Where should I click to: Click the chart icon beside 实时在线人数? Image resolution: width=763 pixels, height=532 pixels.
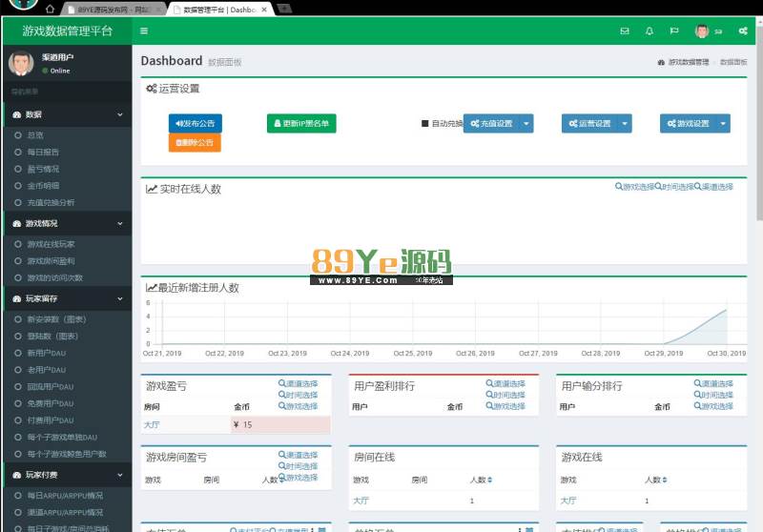pyautogui.click(x=152, y=189)
